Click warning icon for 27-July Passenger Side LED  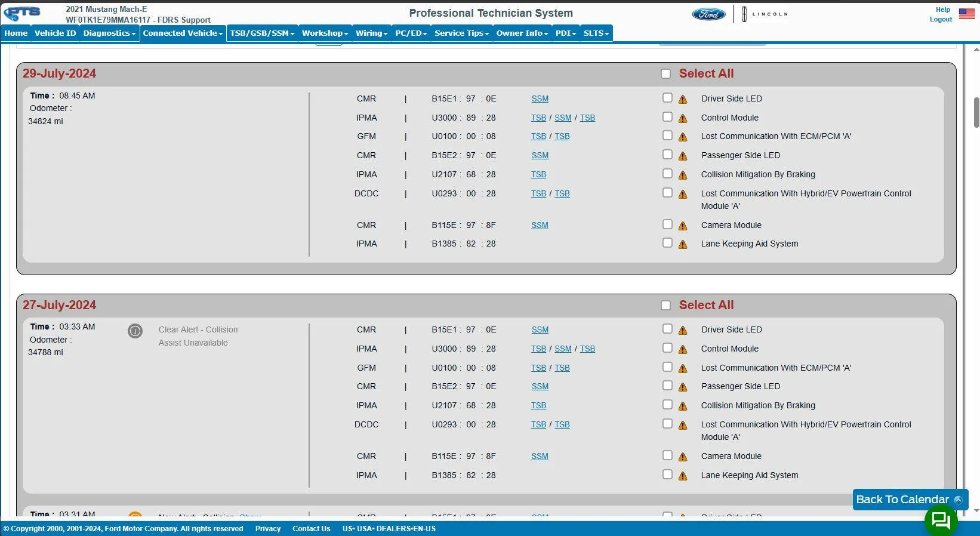coord(683,387)
